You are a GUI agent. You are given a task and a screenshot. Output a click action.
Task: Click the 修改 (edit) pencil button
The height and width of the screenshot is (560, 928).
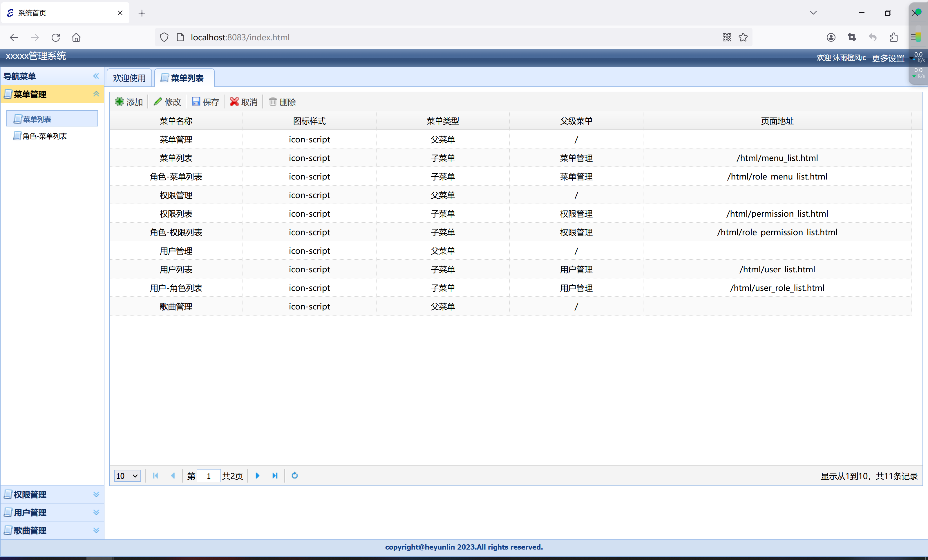(x=167, y=102)
